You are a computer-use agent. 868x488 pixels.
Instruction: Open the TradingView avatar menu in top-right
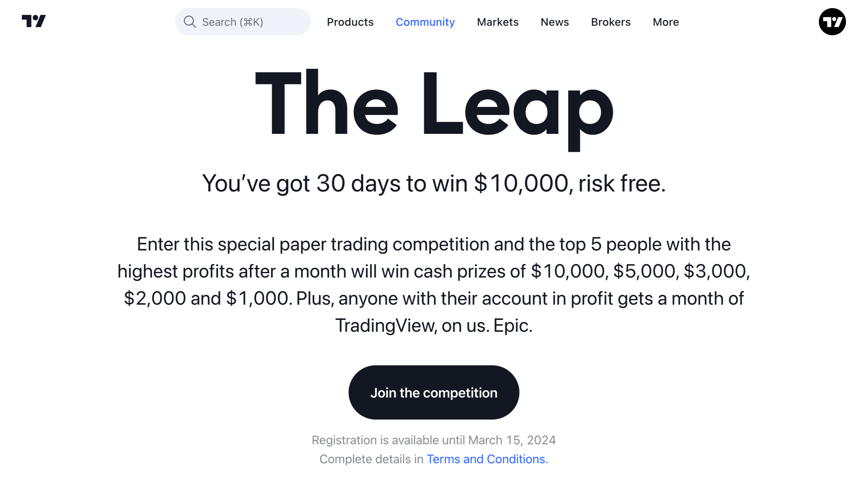coord(832,22)
